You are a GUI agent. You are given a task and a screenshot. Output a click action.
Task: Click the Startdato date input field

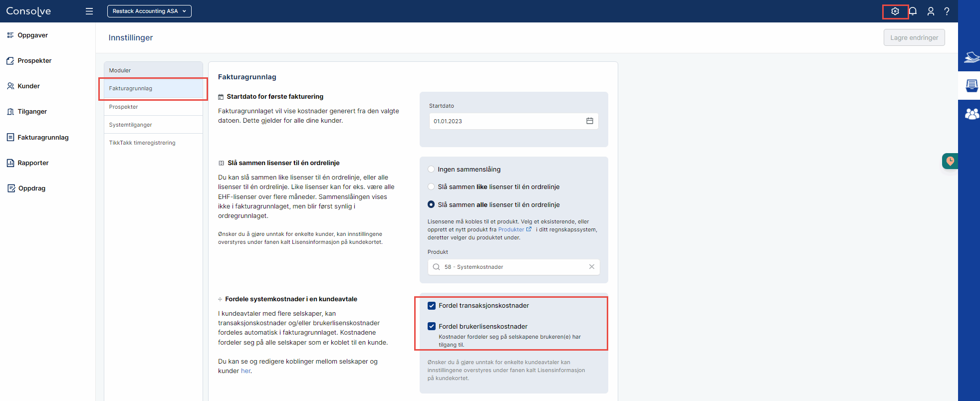tap(513, 121)
